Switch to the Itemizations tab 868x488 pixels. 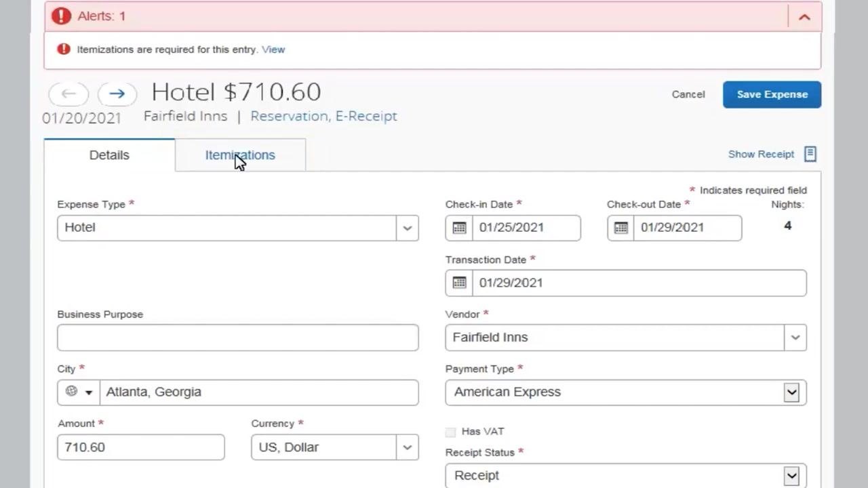click(240, 155)
